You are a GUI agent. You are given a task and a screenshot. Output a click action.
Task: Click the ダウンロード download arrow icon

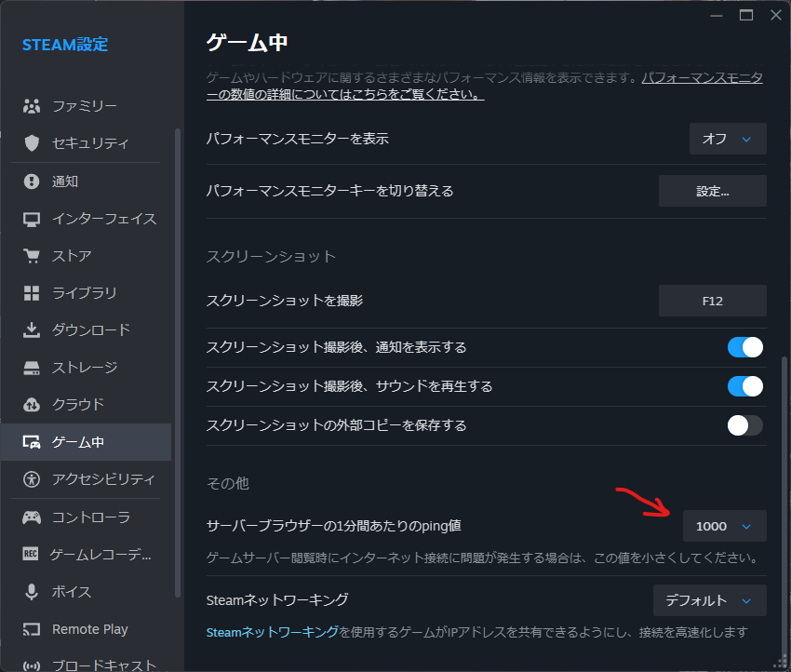coord(32,329)
